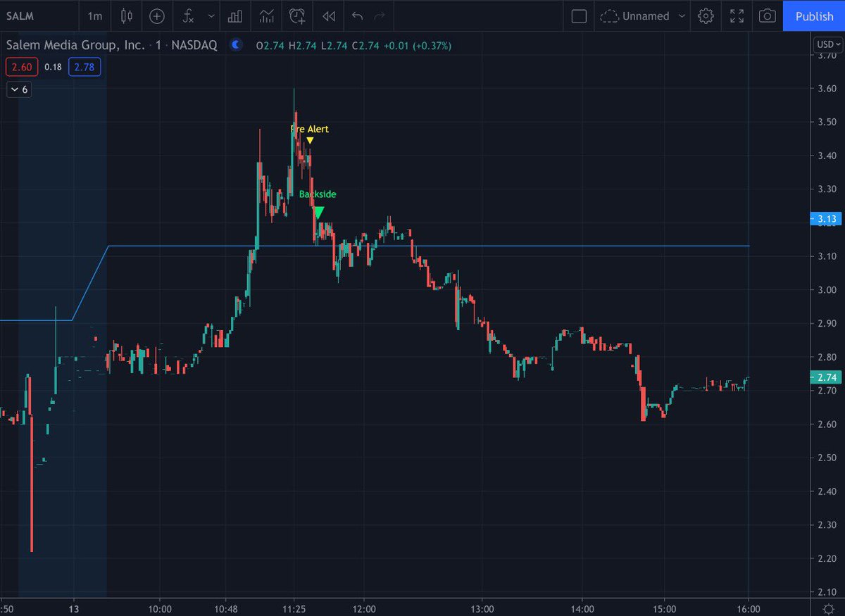Screen dimensions: 845x616
Task: Click the blue 2.78 buy button
Action: (85, 67)
